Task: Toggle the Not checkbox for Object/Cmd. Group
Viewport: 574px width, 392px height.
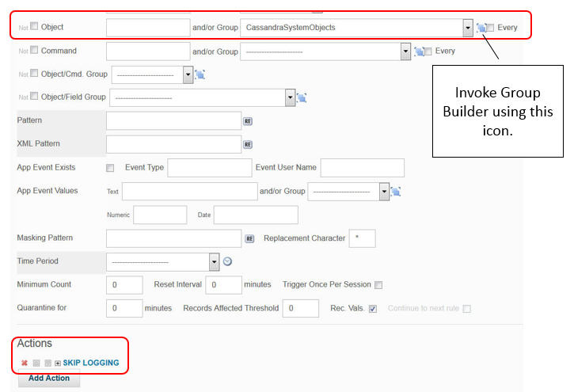Action: [34, 73]
